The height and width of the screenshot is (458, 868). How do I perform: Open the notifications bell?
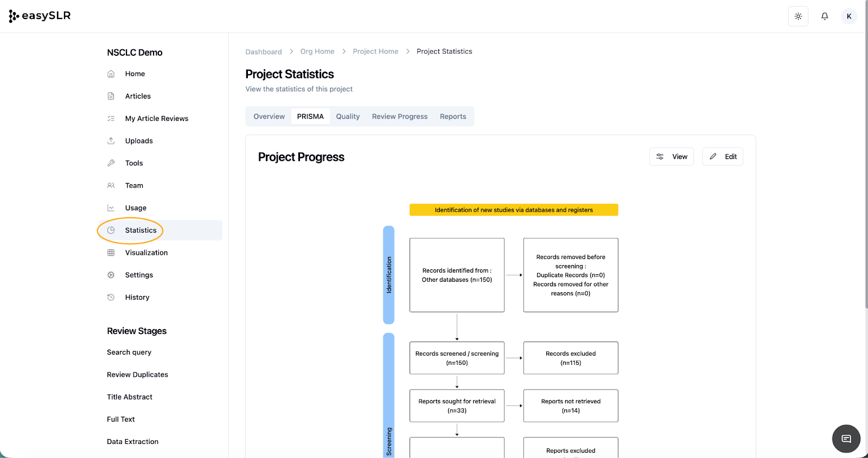pyautogui.click(x=825, y=16)
